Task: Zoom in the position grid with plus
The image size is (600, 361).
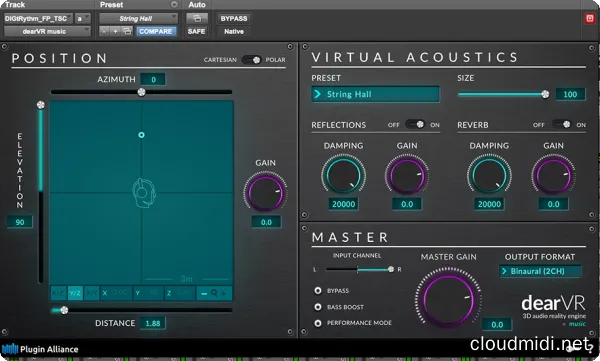Action: pyautogui.click(x=223, y=294)
